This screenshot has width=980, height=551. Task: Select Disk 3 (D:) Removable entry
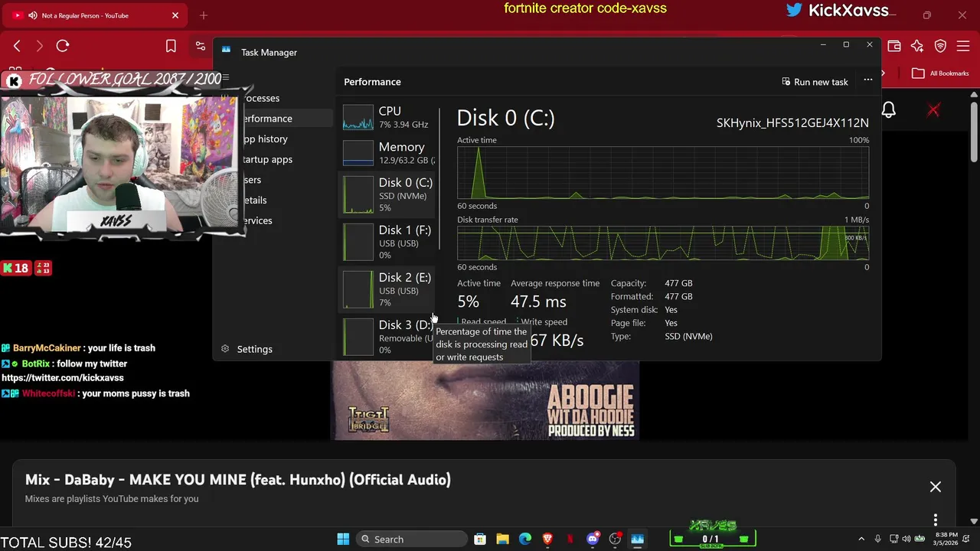(388, 337)
